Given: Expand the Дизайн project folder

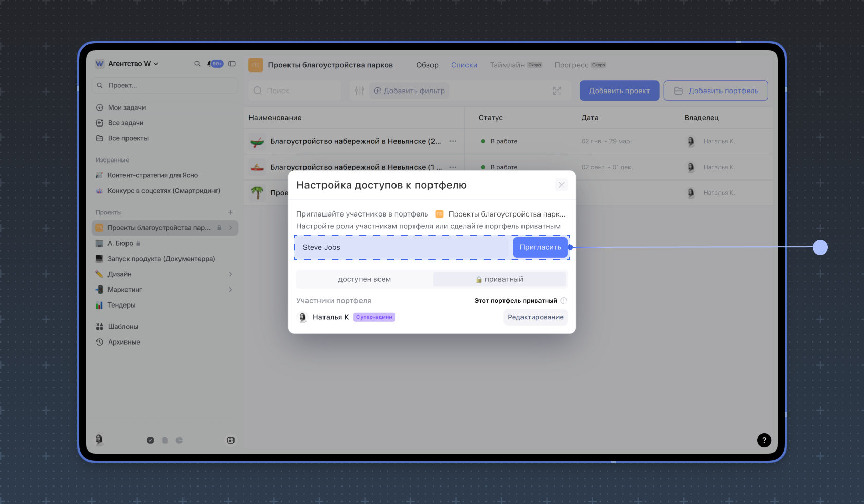Looking at the screenshot, I should pos(230,274).
